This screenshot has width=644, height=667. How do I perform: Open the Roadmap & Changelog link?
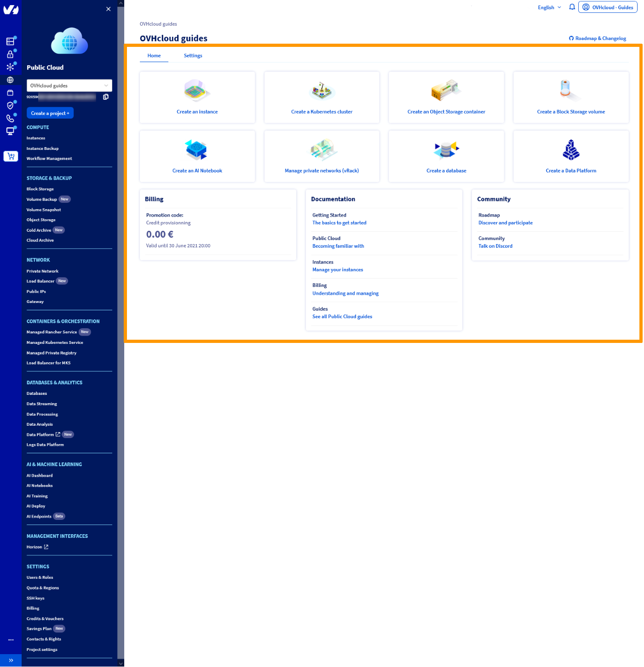597,38
